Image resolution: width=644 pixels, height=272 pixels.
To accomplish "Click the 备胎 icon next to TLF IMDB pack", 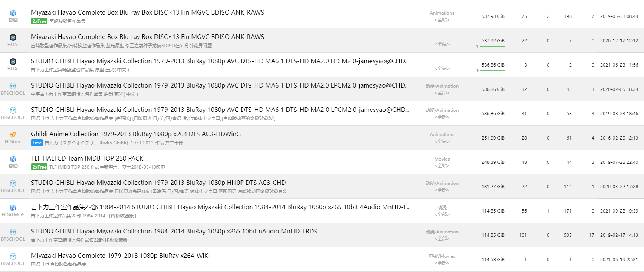I will pos(13,159).
